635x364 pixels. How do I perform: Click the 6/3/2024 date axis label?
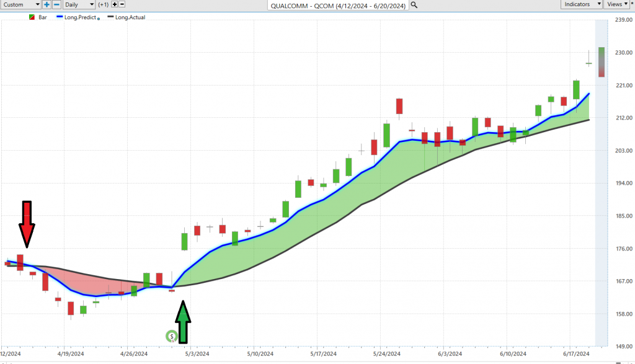click(450, 354)
